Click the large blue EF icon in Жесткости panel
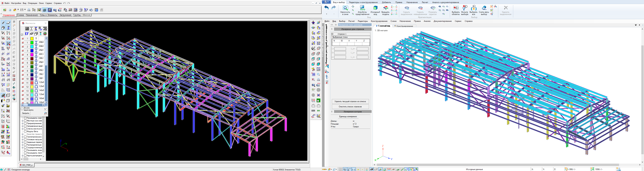This screenshot has width=644, height=171. coord(27,34)
